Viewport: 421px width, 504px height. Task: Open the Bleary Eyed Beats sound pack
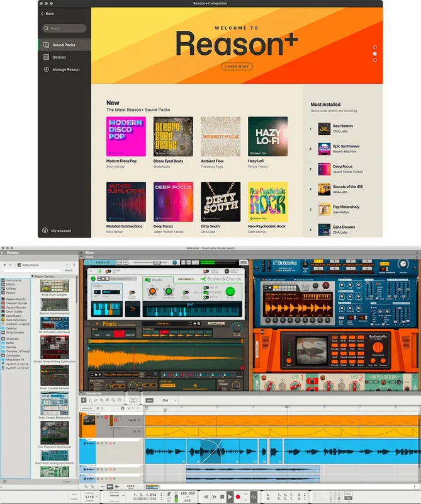pos(173,136)
